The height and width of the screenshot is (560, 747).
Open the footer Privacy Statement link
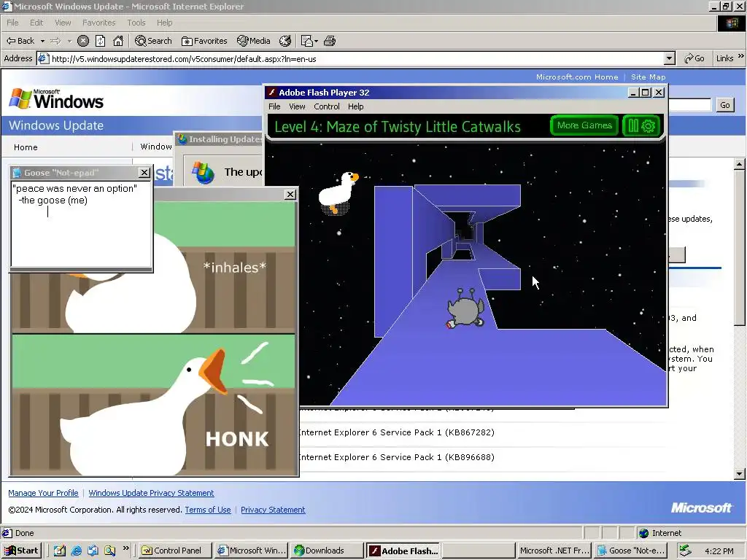(273, 510)
